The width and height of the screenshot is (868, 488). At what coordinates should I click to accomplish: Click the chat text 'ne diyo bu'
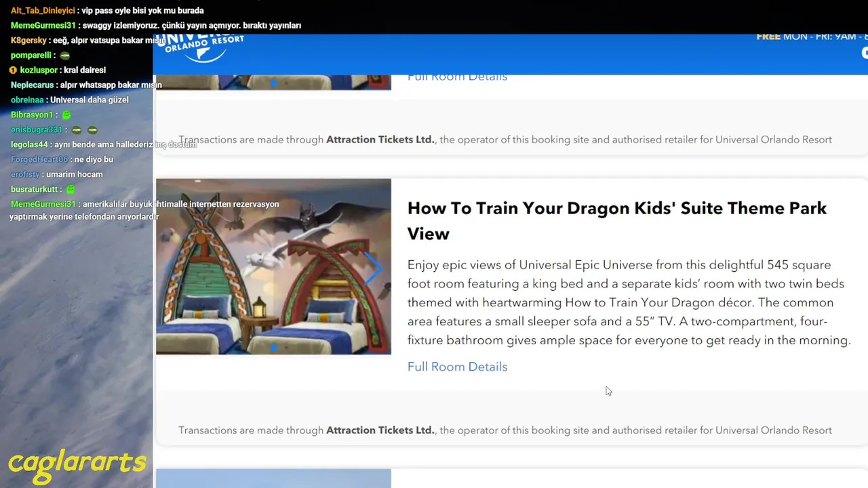point(94,160)
